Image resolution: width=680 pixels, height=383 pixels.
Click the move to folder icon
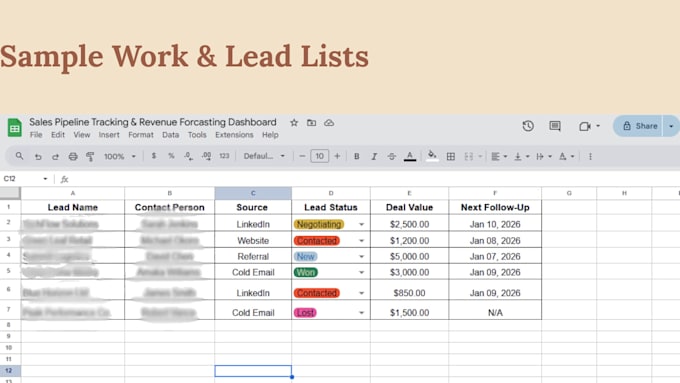coord(311,123)
